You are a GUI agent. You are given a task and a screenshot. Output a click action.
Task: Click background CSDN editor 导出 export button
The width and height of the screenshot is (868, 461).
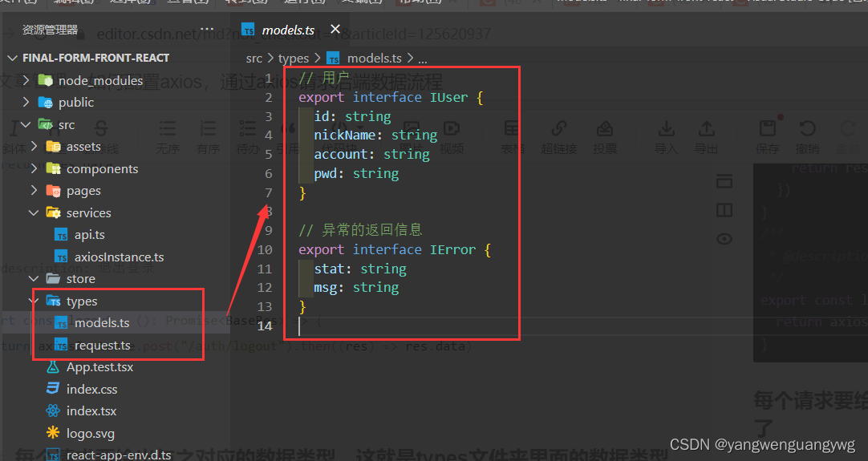707,136
